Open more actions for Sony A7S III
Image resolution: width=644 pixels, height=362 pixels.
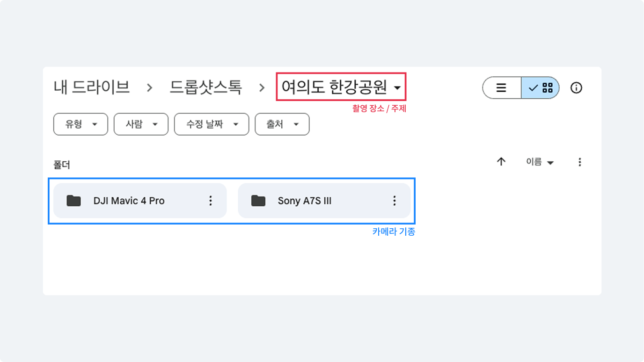[x=395, y=201]
